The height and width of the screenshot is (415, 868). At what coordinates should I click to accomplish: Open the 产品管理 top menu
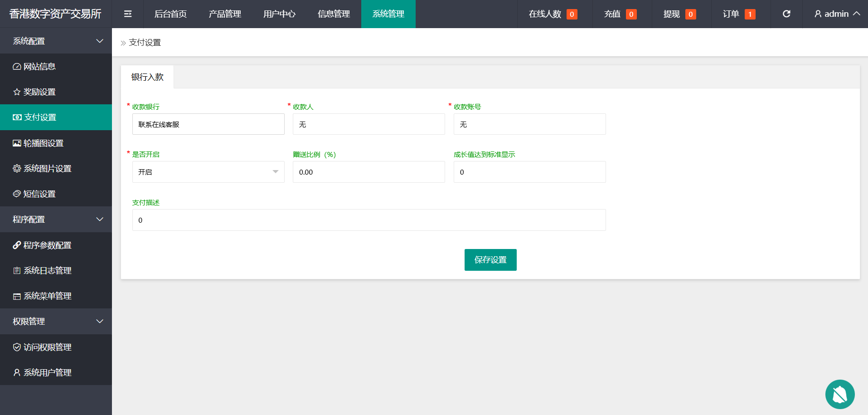225,14
